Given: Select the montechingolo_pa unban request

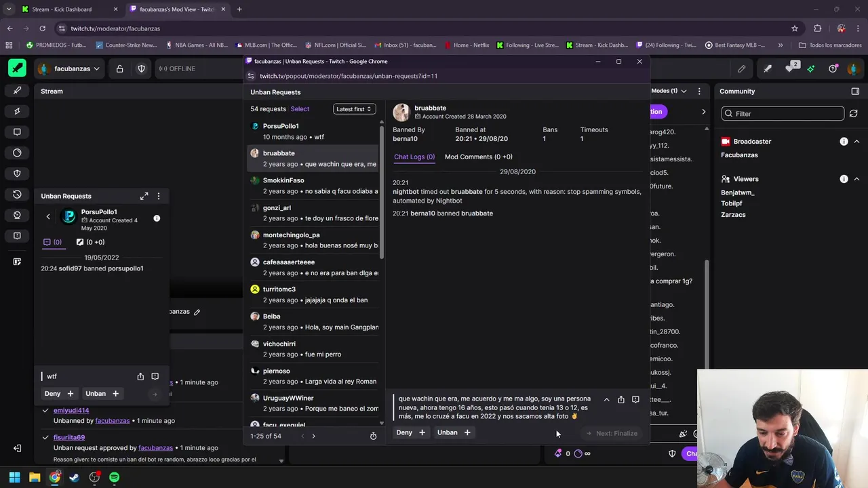Looking at the screenshot, I should pyautogui.click(x=313, y=240).
